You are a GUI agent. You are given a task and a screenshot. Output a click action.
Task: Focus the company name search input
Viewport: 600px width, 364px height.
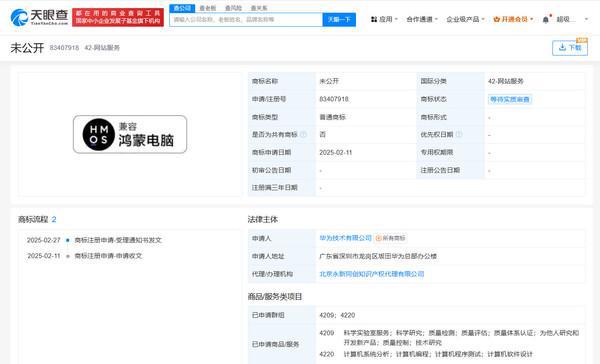(x=246, y=20)
